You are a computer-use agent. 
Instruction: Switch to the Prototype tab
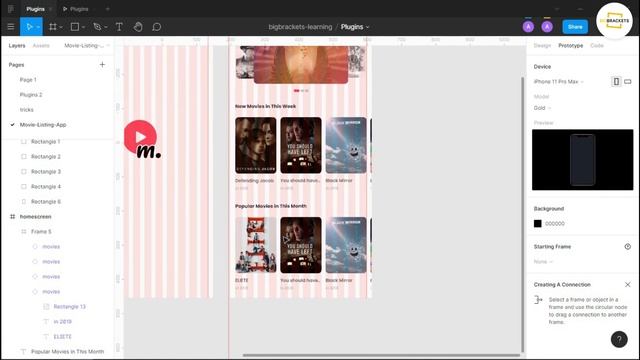coord(571,45)
